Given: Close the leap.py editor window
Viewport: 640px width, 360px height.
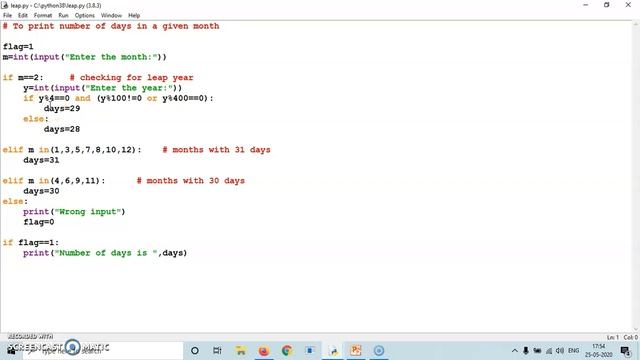Looking at the screenshot, I should [628, 5].
